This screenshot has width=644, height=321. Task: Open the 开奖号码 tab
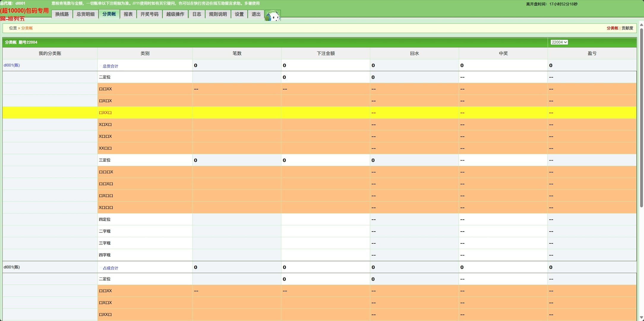[x=149, y=14]
